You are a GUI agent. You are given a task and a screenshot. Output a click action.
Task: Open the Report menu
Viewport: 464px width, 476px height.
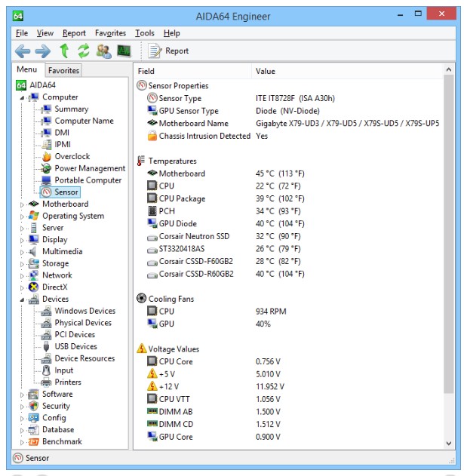click(74, 32)
